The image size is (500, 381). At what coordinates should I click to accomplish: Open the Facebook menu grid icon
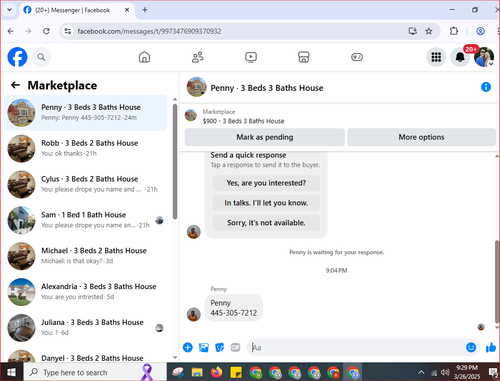pos(436,57)
